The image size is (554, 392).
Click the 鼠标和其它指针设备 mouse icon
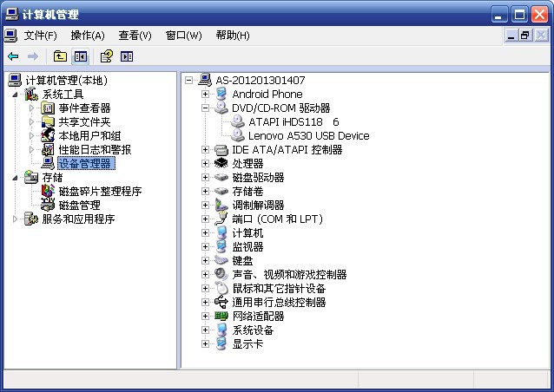point(221,288)
